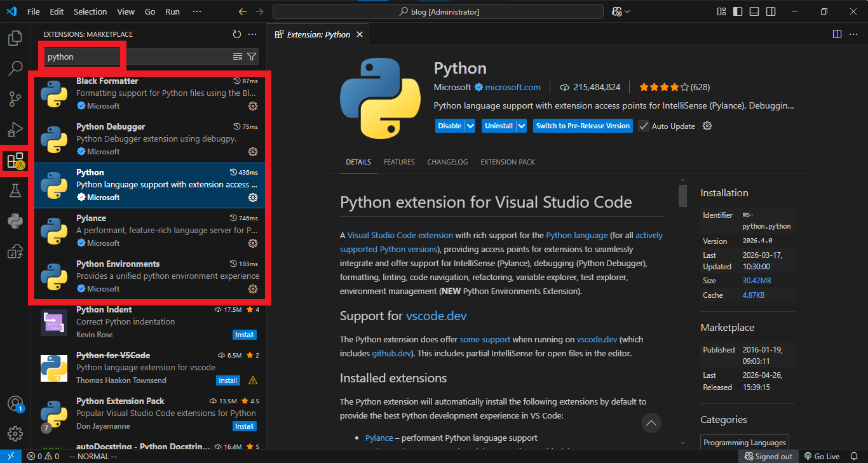
Task: Install the Python Indent extension
Action: [x=245, y=335]
